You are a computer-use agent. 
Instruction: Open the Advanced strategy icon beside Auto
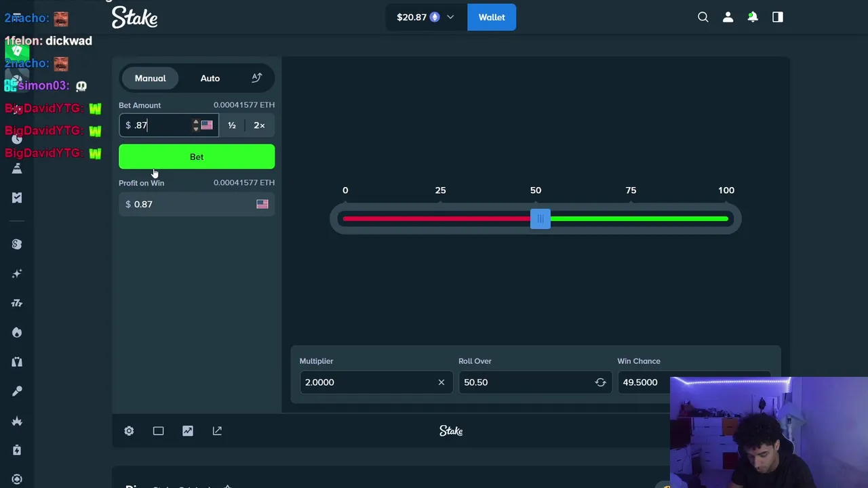[257, 78]
